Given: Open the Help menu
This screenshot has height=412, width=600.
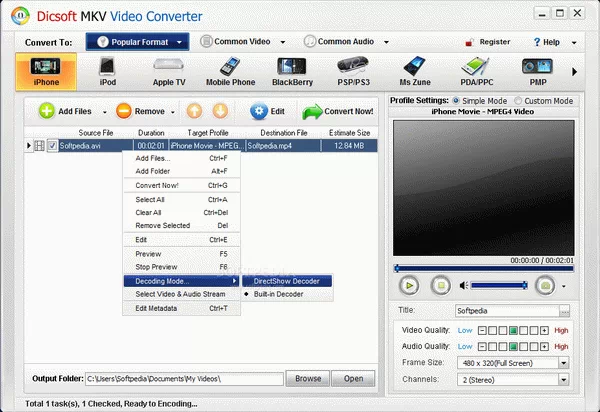Looking at the screenshot, I should 547,42.
